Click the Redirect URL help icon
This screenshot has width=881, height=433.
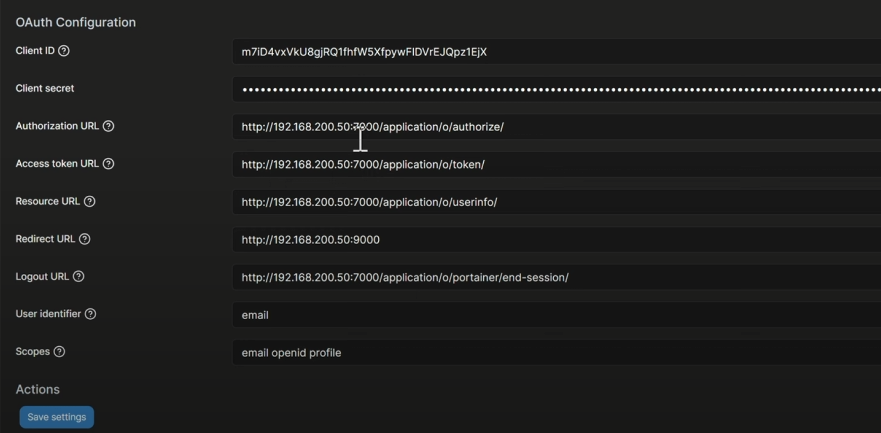click(x=84, y=239)
